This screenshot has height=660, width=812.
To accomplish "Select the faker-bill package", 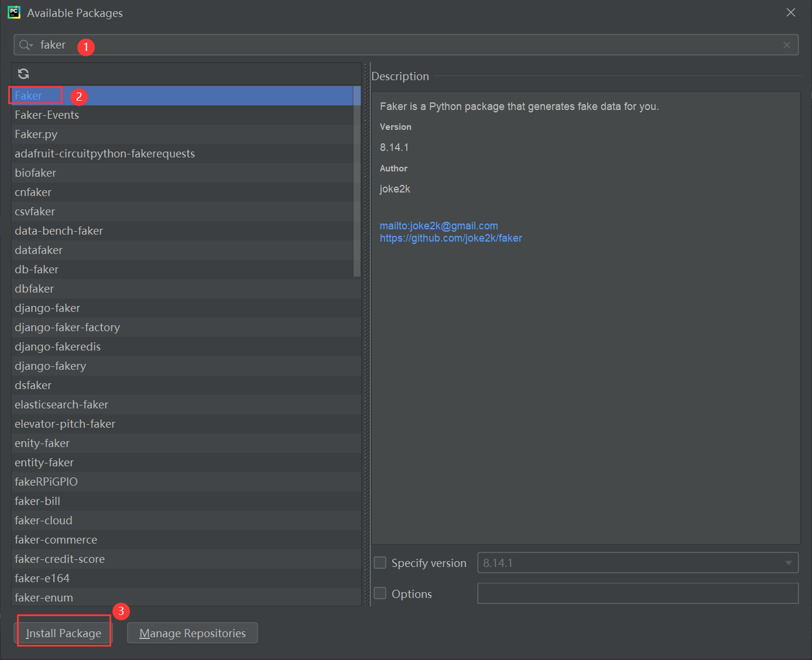I will (186, 501).
